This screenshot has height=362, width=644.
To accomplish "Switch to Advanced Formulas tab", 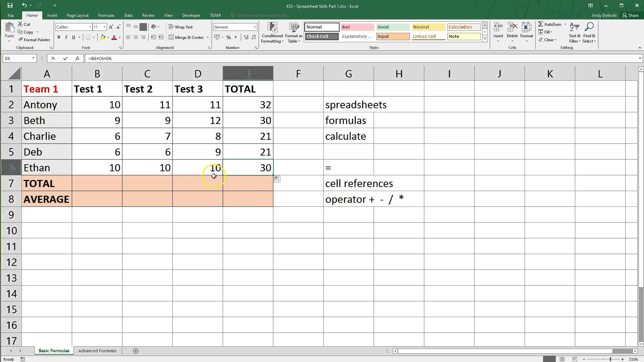I will click(x=98, y=351).
